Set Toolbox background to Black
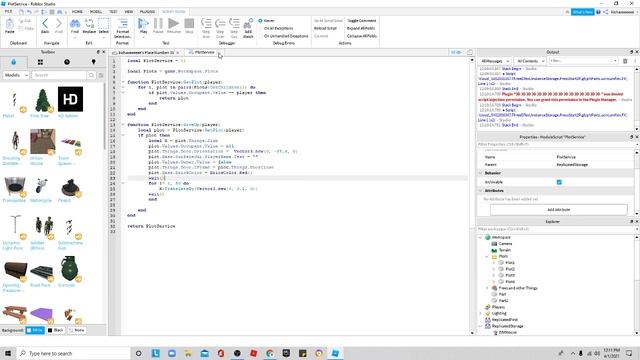640x360 pixels. [56, 330]
